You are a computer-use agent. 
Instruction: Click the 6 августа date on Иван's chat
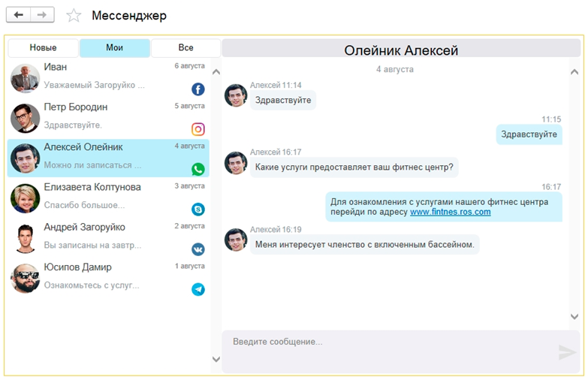tap(189, 65)
